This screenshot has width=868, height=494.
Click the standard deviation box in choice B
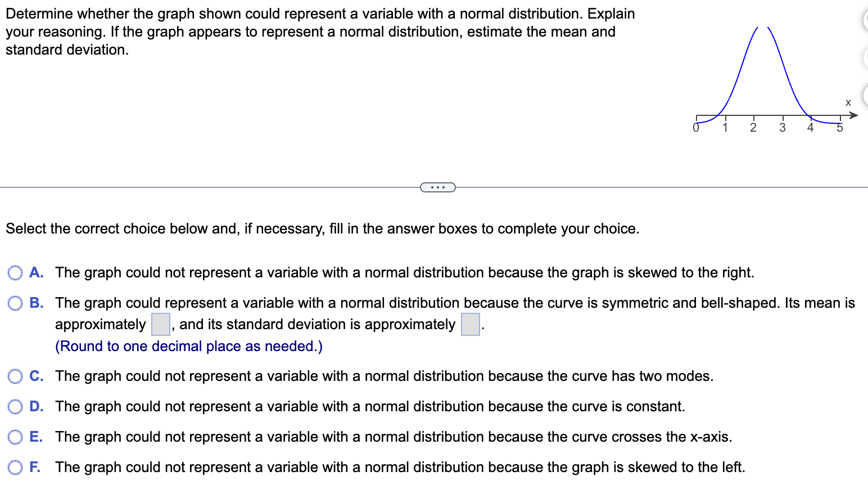pos(470,324)
